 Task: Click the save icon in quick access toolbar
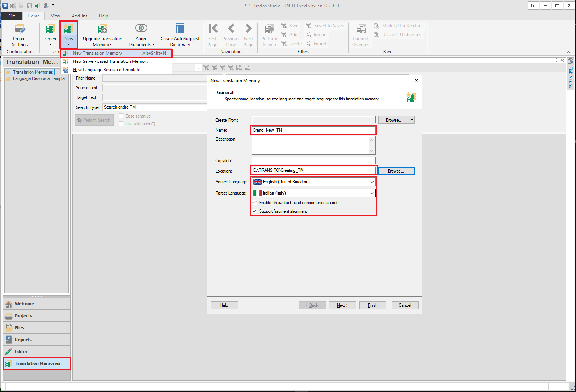point(29,6)
